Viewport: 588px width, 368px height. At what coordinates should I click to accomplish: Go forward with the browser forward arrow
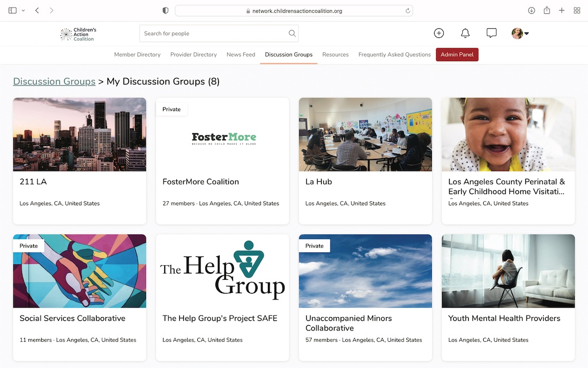(51, 11)
